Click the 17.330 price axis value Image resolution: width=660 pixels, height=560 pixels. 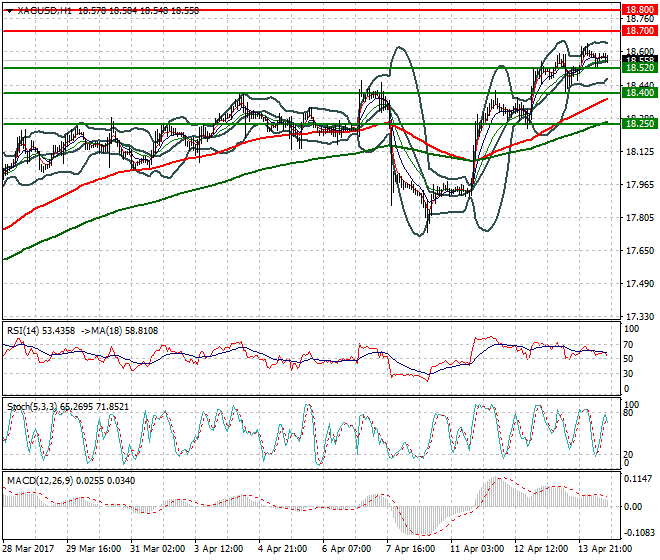coord(640,316)
